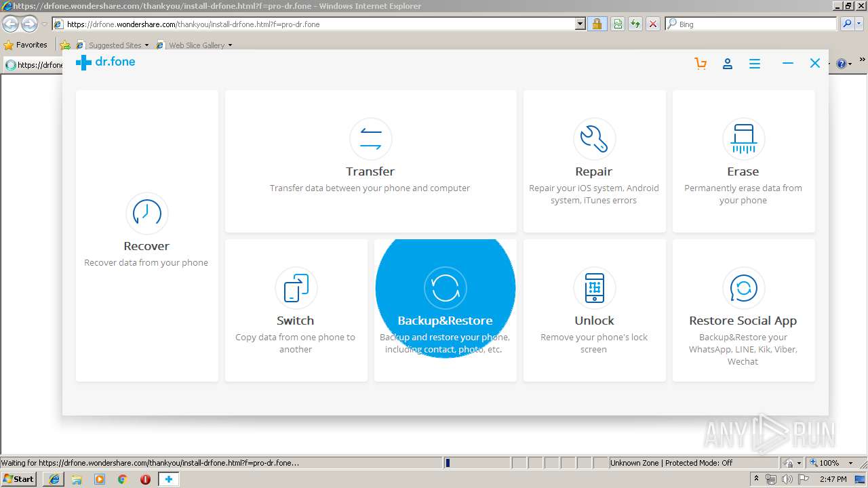Viewport: 868px width, 488px height.
Task: Launch Chrome from the taskbar
Action: pyautogui.click(x=122, y=479)
